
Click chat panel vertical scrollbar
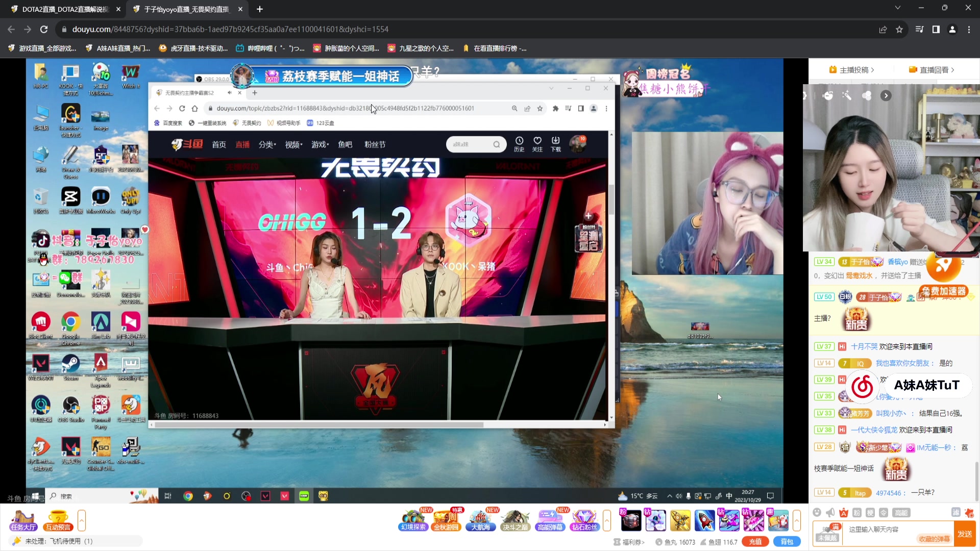[977, 482]
